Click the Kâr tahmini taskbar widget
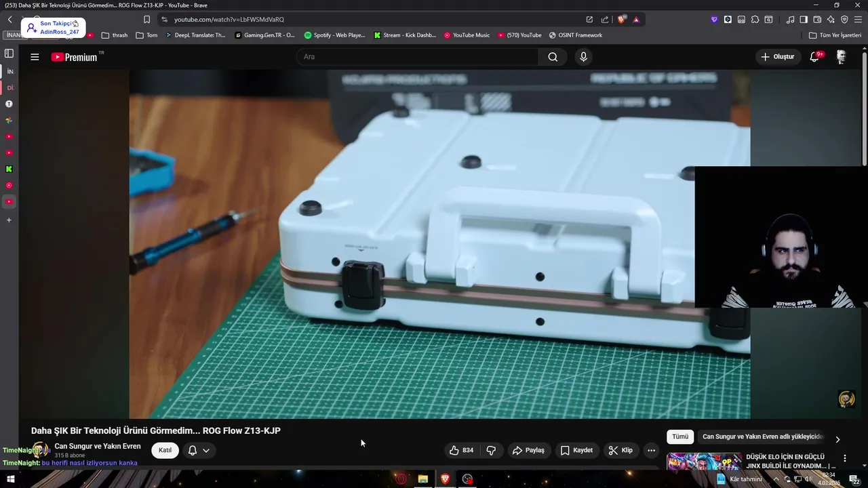Screen dimensions: 868x488 point(739,479)
